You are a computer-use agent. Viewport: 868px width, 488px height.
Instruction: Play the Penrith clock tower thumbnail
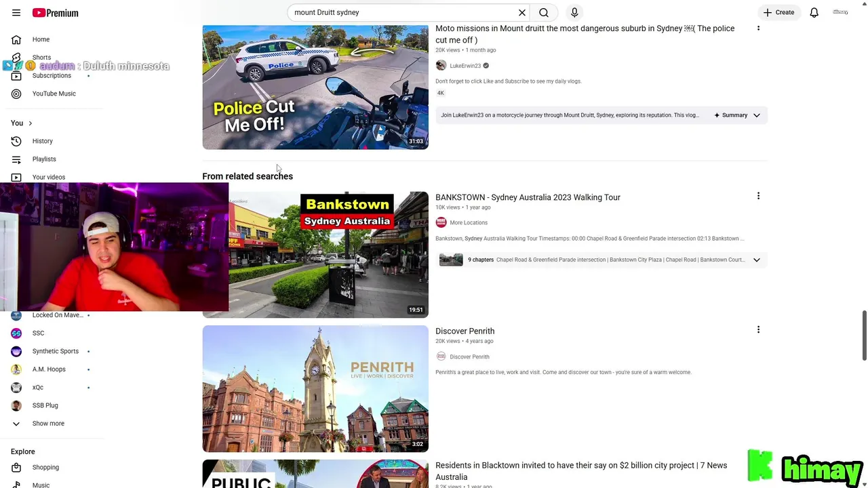coord(315,389)
